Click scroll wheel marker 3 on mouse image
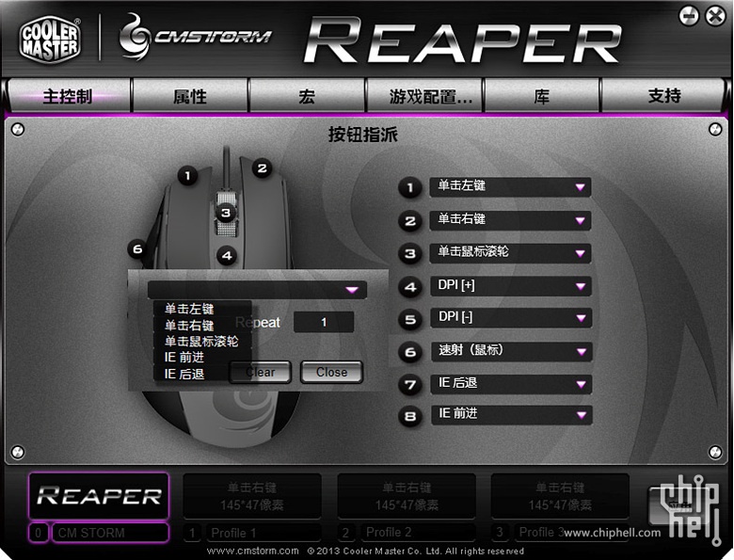Viewport: 734px width, 560px height. coord(226,213)
